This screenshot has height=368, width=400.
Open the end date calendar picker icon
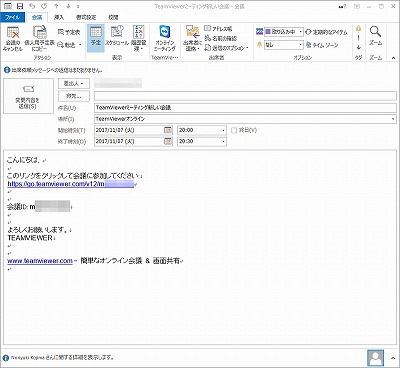click(x=169, y=141)
